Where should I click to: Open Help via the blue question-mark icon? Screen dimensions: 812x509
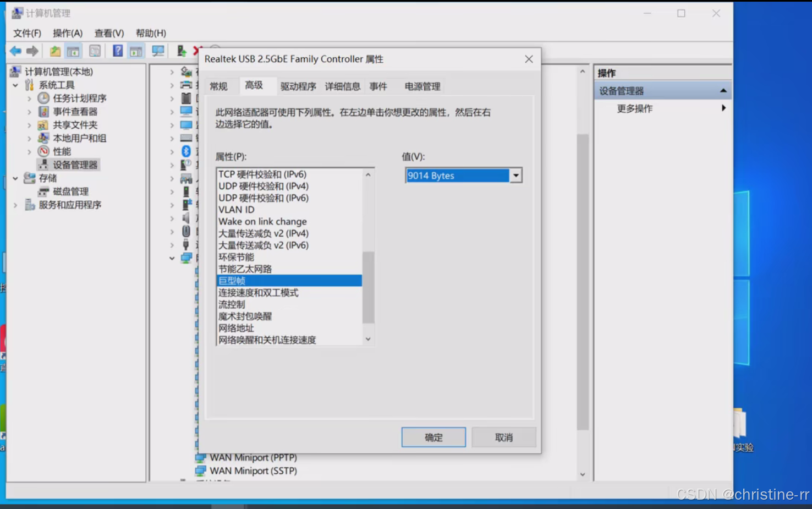pos(118,51)
